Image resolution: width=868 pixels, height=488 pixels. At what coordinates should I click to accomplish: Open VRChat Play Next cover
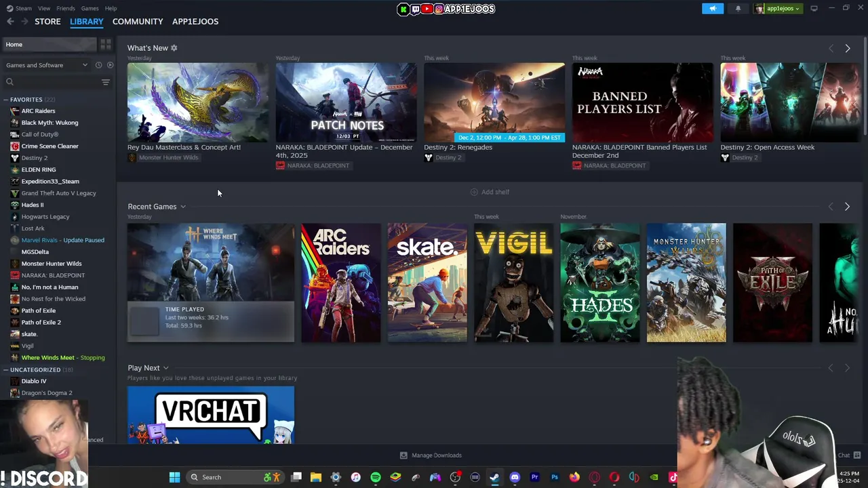coord(211,415)
